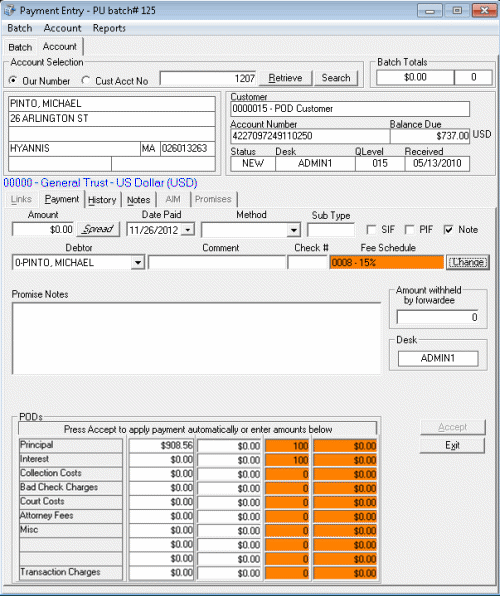Click the Principal payment amount $0.00 field
Screen dimensions: 500x596
[229, 446]
